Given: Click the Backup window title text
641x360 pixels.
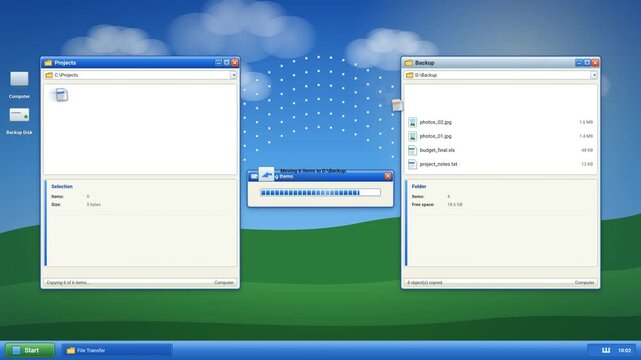Looking at the screenshot, I should pyautogui.click(x=424, y=63).
